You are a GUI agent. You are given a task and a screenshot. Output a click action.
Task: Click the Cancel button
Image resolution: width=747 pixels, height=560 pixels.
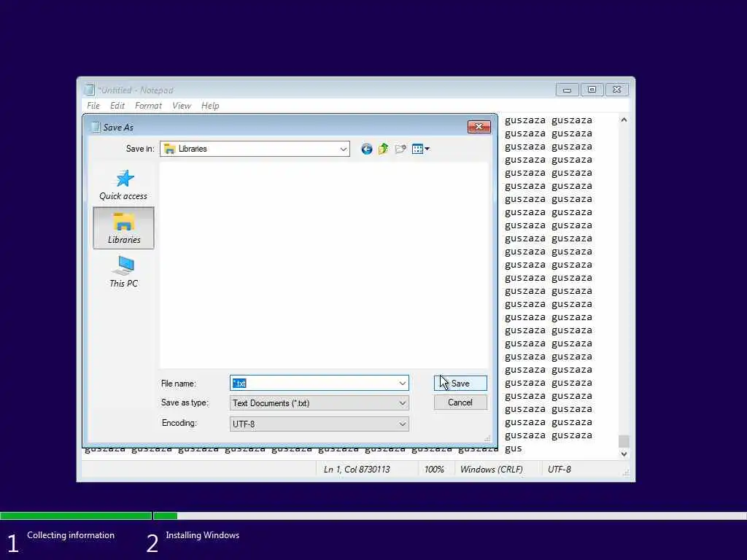click(x=460, y=402)
